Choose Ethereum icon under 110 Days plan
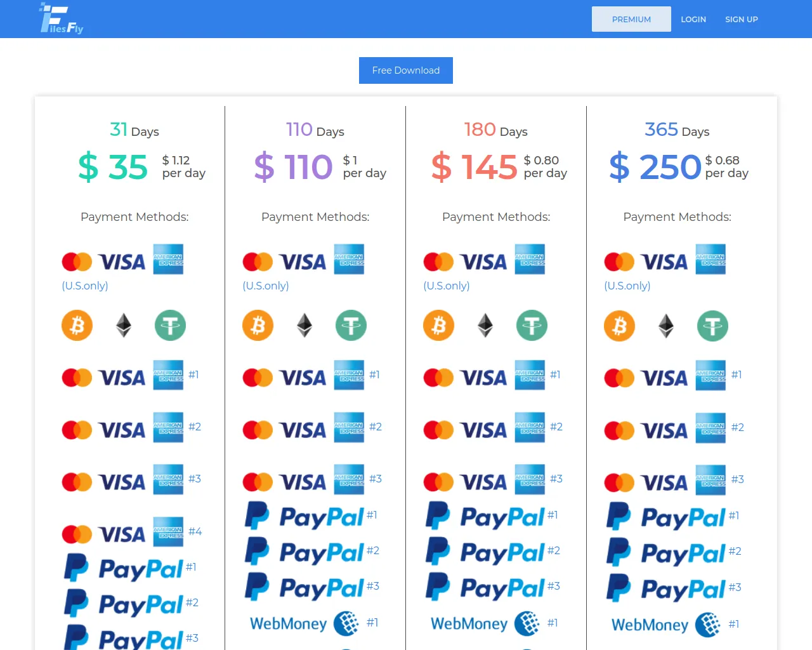Viewport: 812px width, 650px height. click(304, 326)
